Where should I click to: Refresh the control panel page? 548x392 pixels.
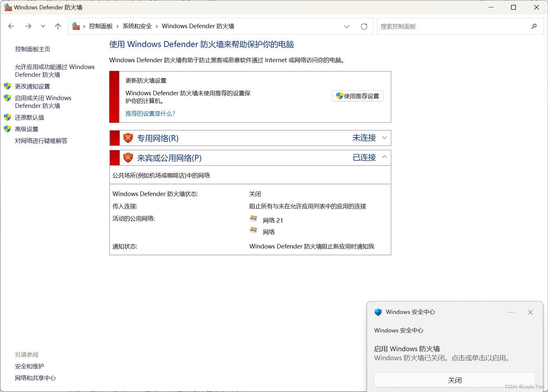(x=364, y=27)
